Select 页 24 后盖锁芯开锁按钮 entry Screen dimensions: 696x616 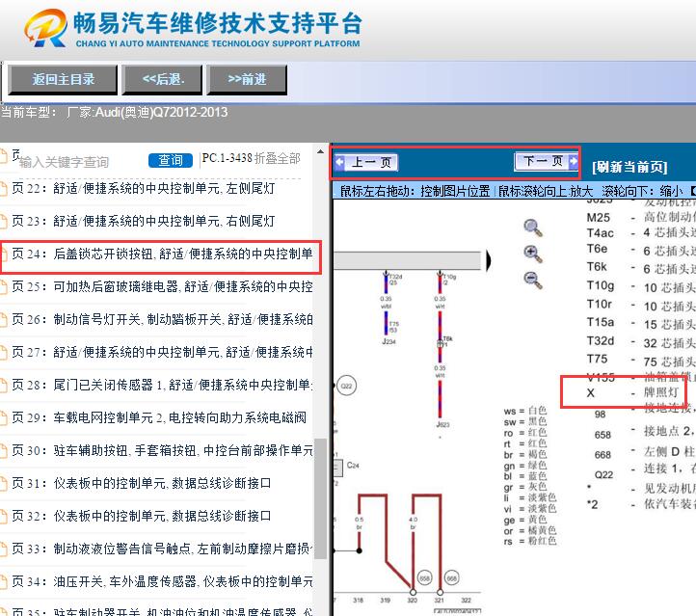point(162,254)
